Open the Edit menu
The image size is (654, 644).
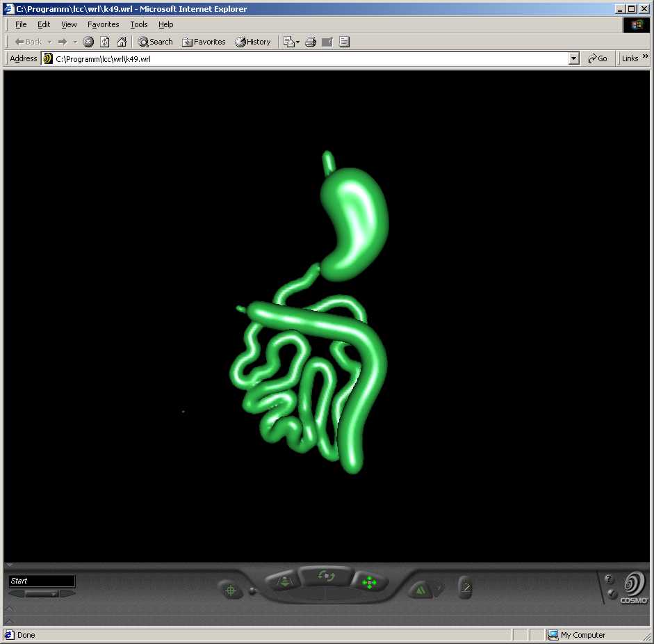tap(44, 24)
